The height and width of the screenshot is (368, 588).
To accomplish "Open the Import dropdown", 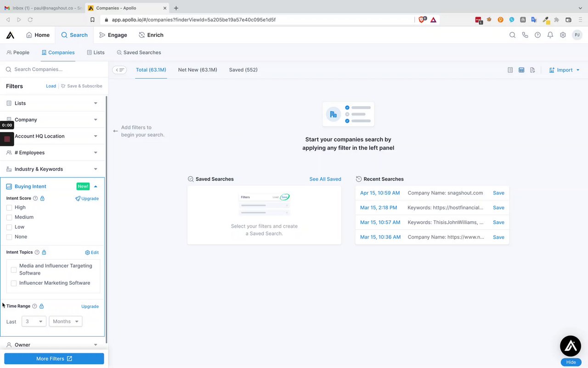I will tap(565, 70).
